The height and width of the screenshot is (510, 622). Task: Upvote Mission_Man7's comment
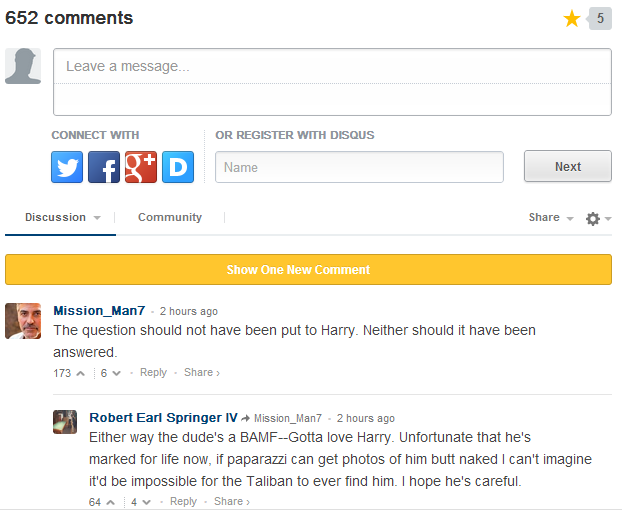click(81, 373)
